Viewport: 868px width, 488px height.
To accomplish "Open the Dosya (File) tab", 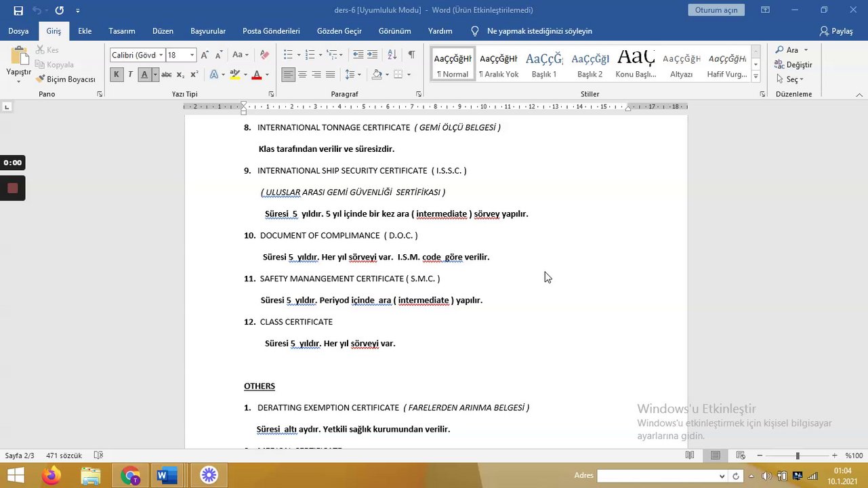I will (x=18, y=31).
